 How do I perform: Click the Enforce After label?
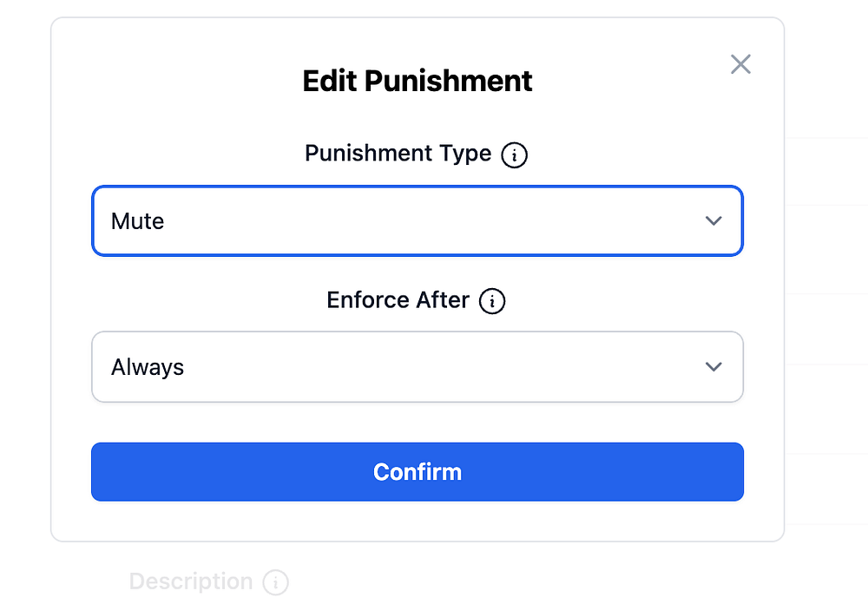tap(398, 300)
